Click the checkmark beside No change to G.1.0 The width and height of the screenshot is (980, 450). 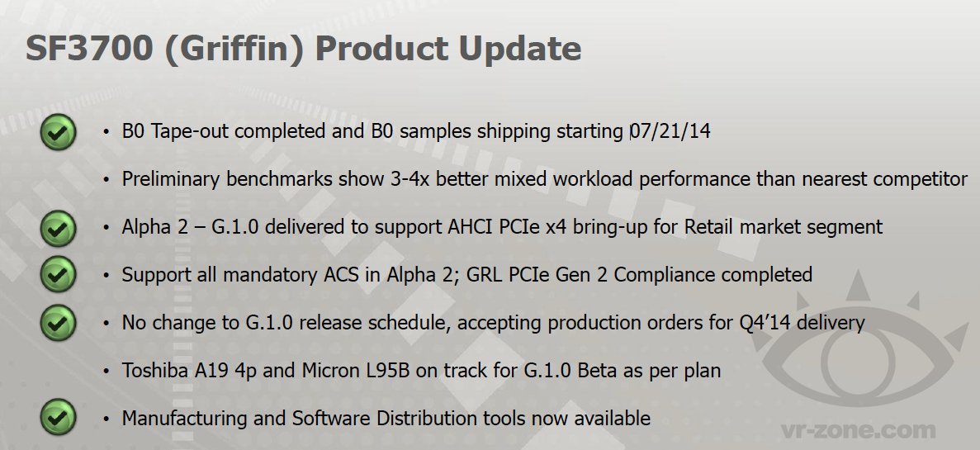click(x=58, y=323)
